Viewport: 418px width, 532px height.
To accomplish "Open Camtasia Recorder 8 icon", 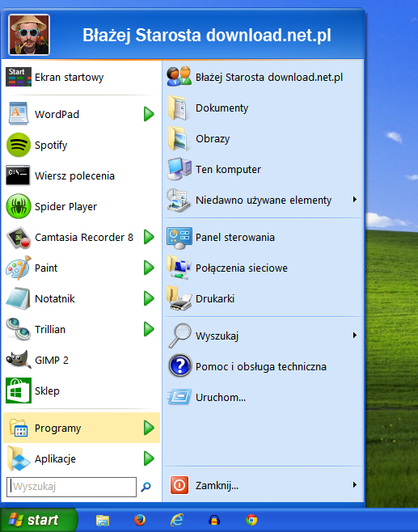I will (x=19, y=238).
